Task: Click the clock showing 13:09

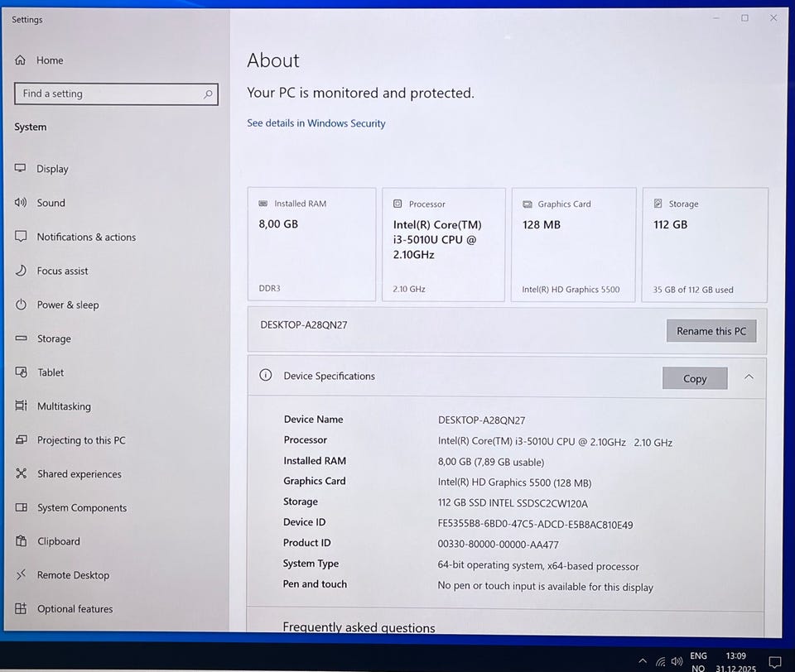Action: pyautogui.click(x=735, y=655)
